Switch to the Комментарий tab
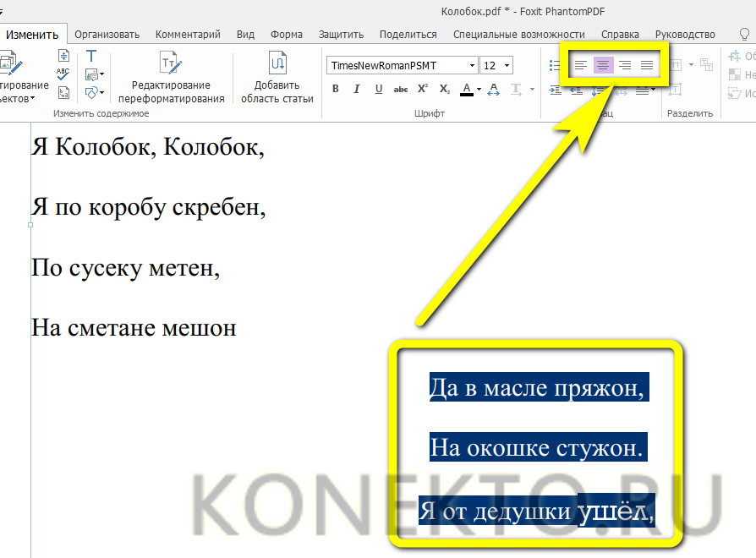 (x=188, y=35)
